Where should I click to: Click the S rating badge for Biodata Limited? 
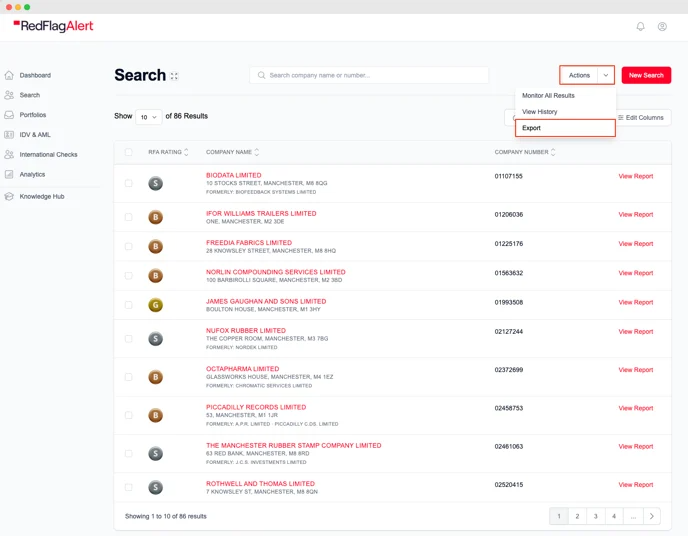(x=155, y=183)
